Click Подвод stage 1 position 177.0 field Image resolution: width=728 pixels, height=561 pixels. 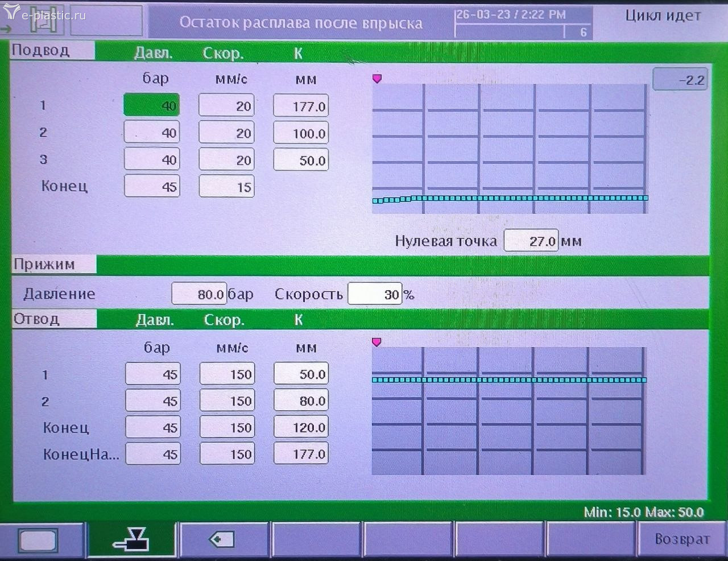pos(301,106)
